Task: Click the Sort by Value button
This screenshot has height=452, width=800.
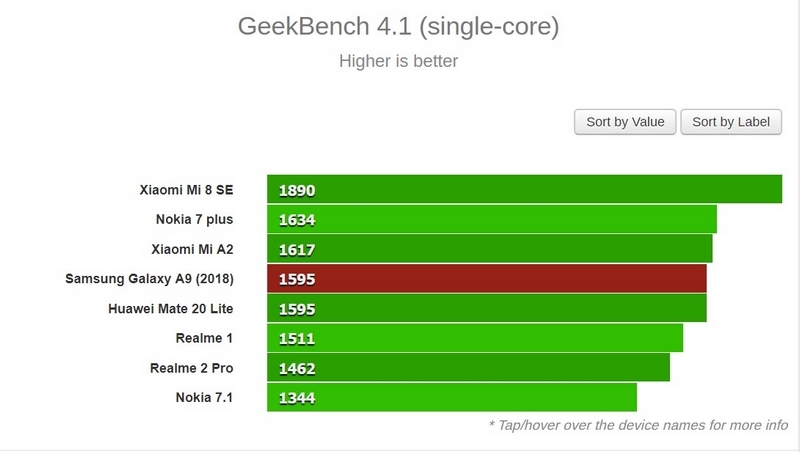Action: click(x=625, y=122)
